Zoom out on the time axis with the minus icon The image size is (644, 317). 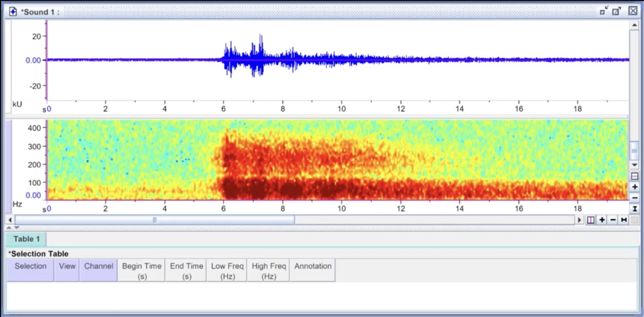coord(613,219)
